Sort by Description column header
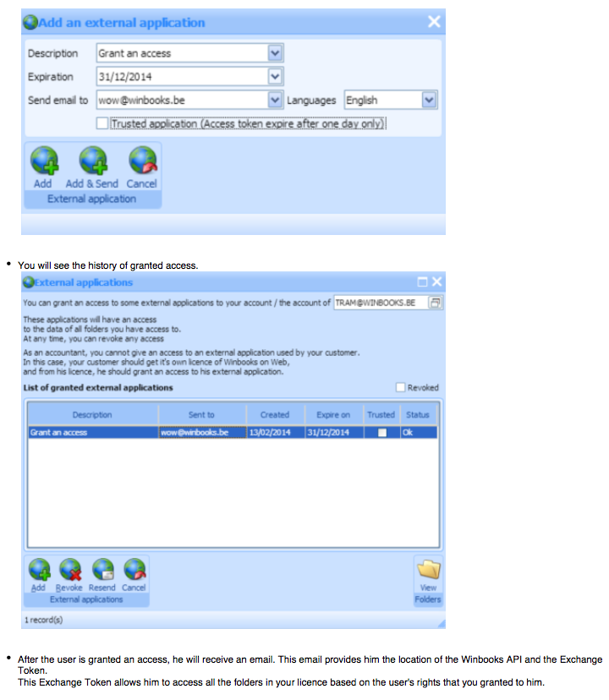The image size is (609, 700). (92, 415)
